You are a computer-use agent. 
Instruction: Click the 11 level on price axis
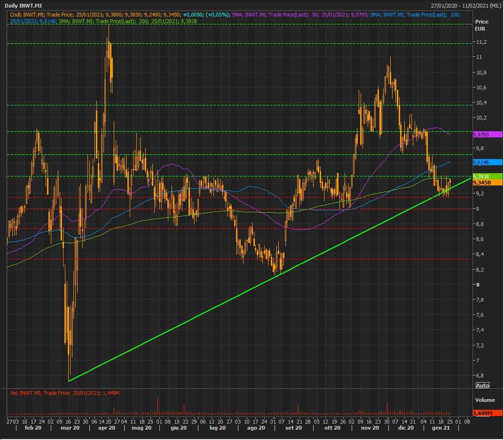[x=479, y=57]
